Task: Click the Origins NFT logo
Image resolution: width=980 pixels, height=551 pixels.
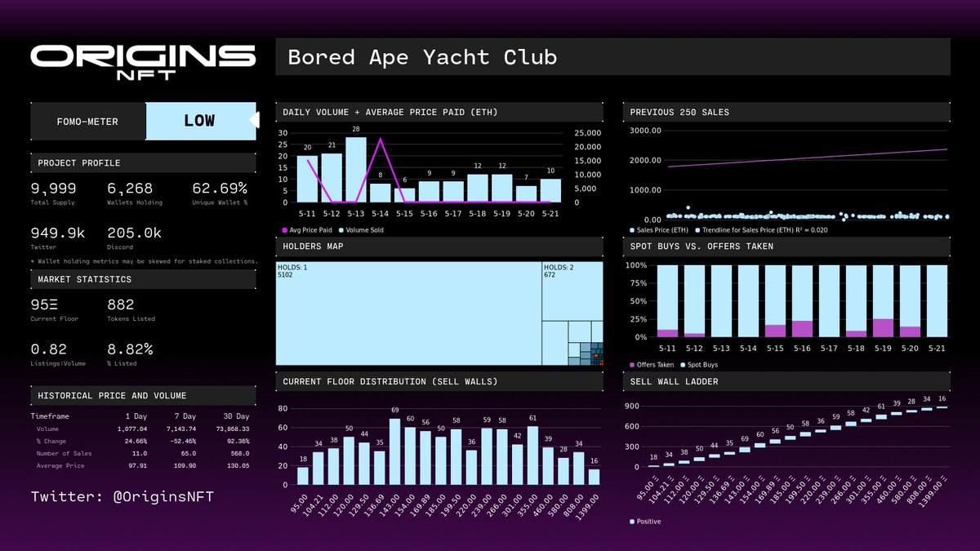Action: (143, 64)
